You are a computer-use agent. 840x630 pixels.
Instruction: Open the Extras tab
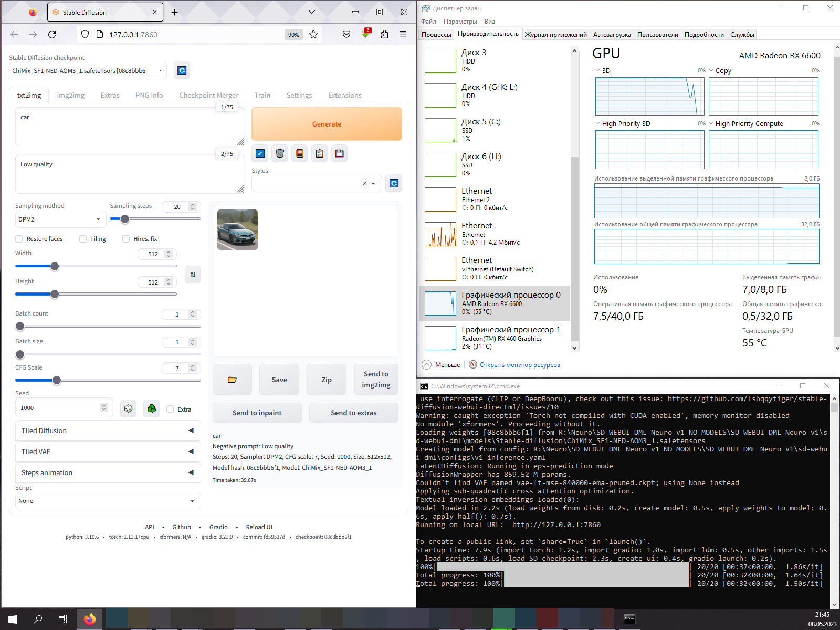110,95
